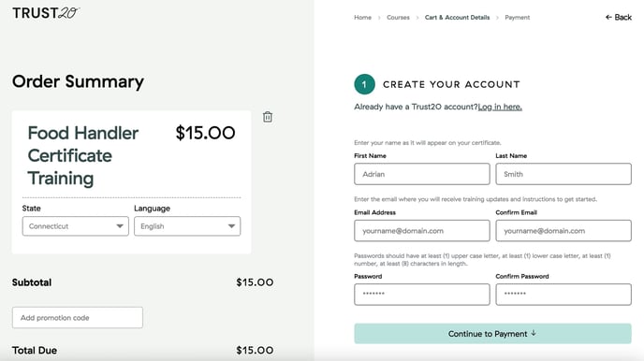Click the Email Address field
The height and width of the screenshot is (361, 644).
click(422, 231)
